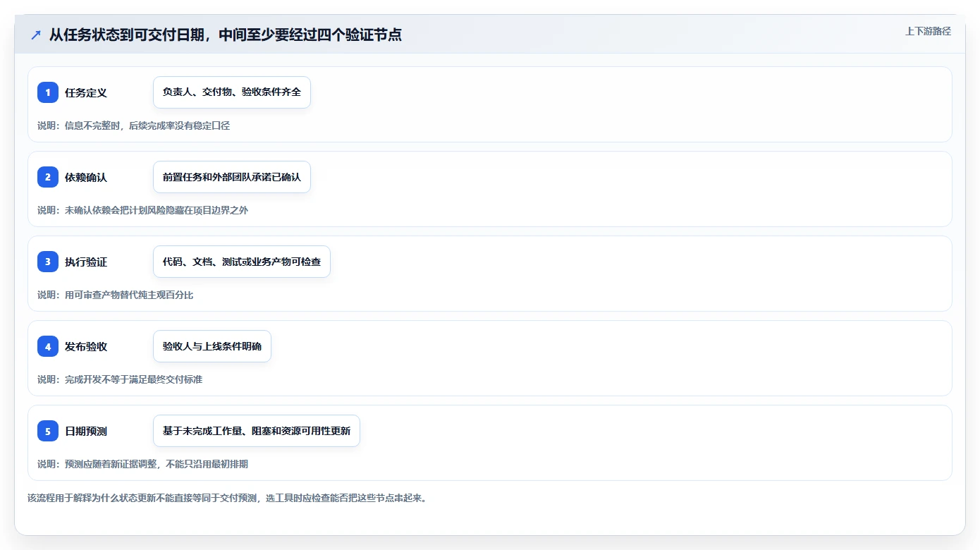Screen dimensions: 980x550
Task: Select step number badge 4
Action: pos(48,346)
